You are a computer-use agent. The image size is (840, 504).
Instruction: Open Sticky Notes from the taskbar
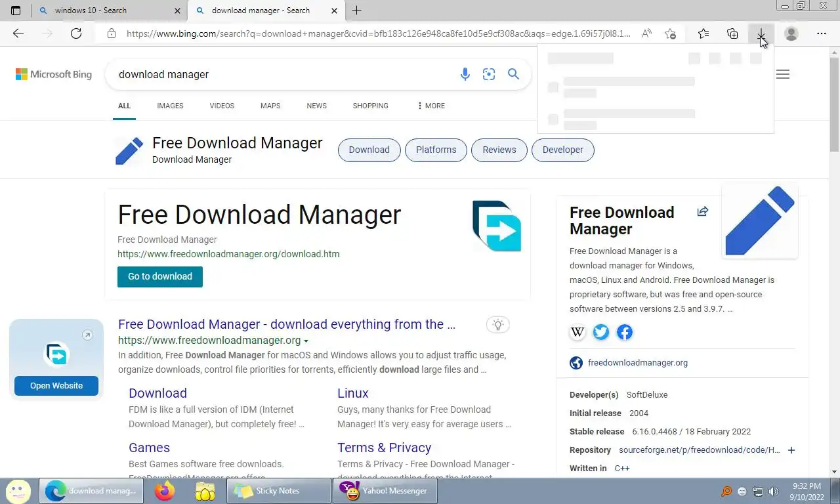click(279, 491)
